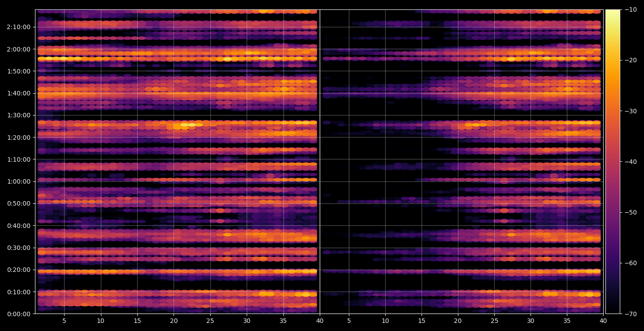Click the −70 colorbar tick label
This screenshot has height=331, width=644.
[630, 314]
